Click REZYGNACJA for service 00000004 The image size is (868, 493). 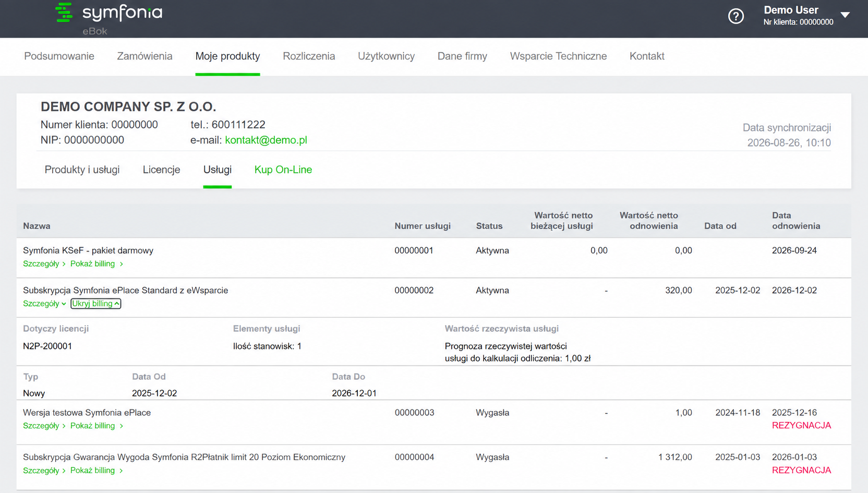tap(801, 471)
